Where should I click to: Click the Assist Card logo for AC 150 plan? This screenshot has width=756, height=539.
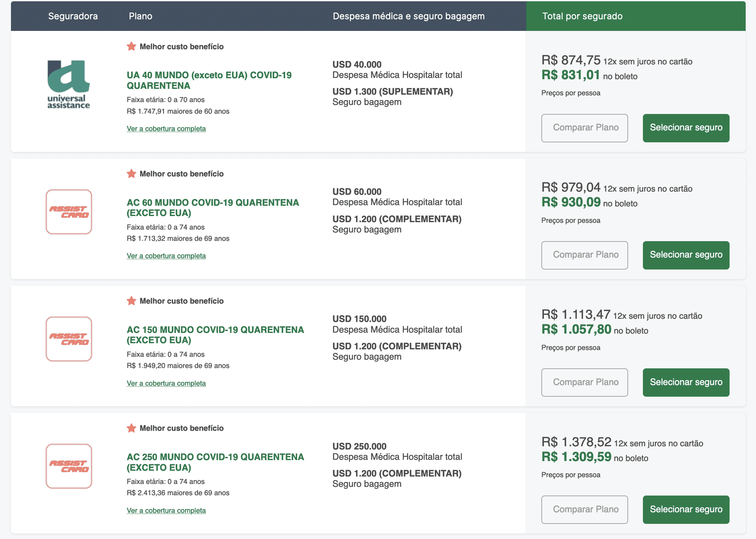pyautogui.click(x=69, y=339)
